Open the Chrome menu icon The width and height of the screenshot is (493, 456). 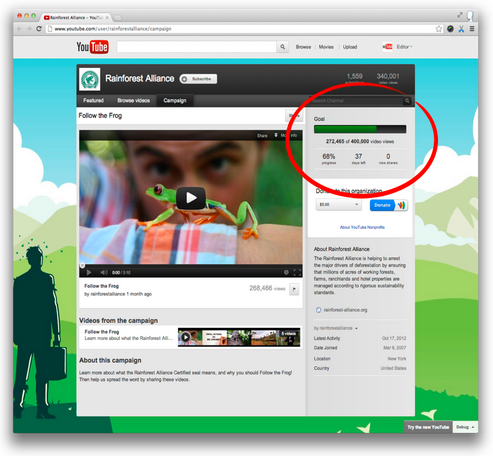click(x=472, y=29)
